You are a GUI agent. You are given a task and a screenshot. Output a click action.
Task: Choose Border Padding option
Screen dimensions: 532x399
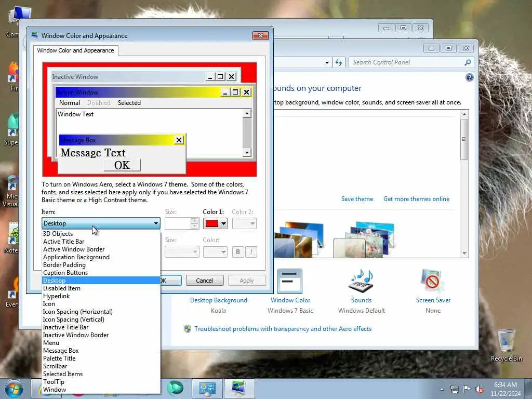101,265
